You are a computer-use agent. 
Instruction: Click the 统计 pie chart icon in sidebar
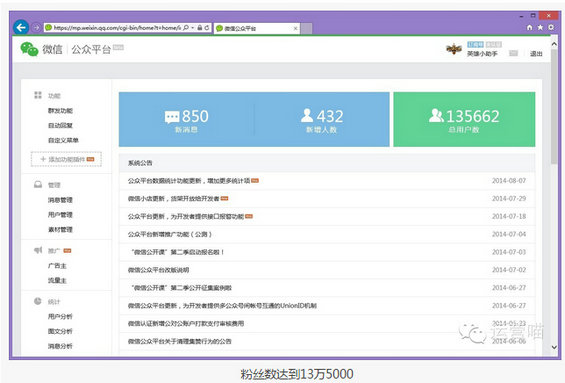(38, 301)
